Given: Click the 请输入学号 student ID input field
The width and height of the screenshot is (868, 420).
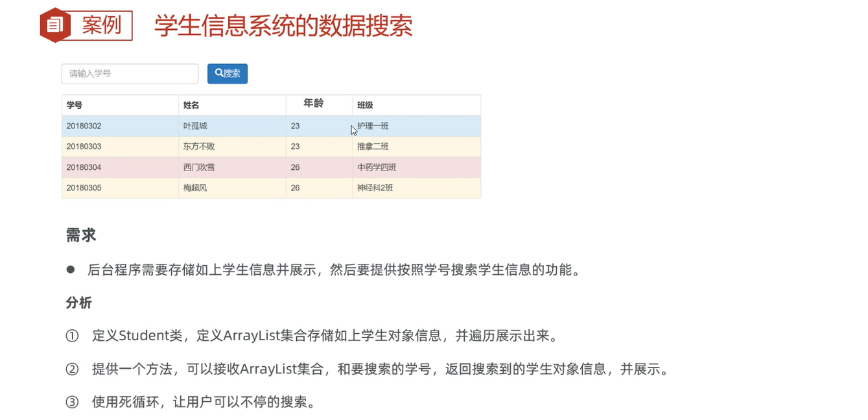Looking at the screenshot, I should pos(130,74).
